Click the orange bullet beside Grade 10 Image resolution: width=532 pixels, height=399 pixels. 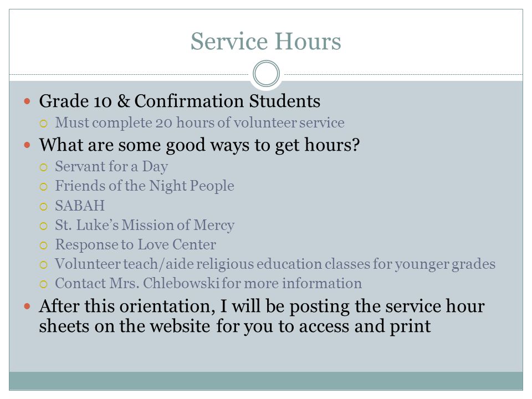(27, 101)
